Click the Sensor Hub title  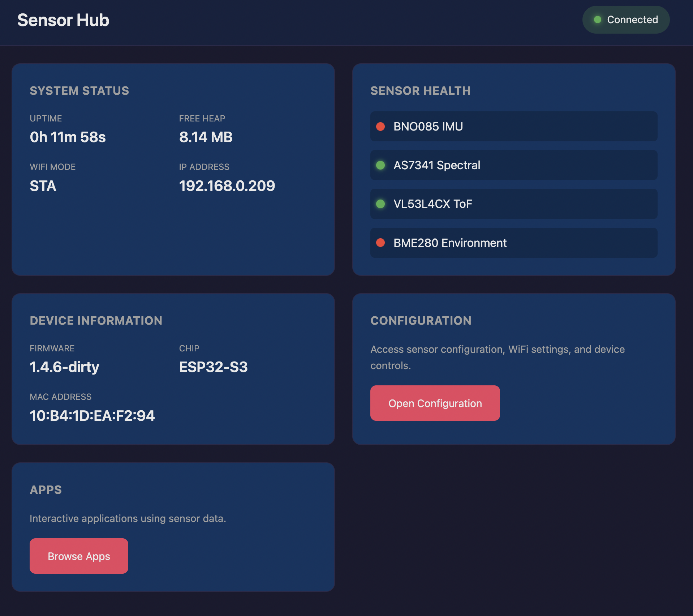(x=63, y=20)
